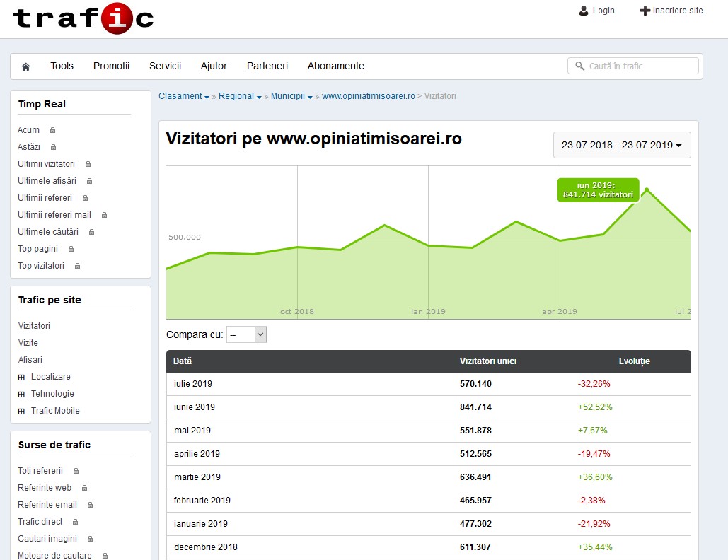The height and width of the screenshot is (560, 728).
Task: Open Afisari under Trafic pe site
Action: [x=30, y=360]
